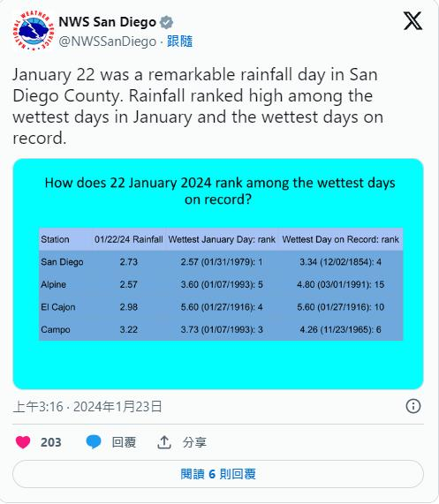The height and width of the screenshot is (504, 439).
Task: Click the 回覆 reply label
Action: click(124, 442)
